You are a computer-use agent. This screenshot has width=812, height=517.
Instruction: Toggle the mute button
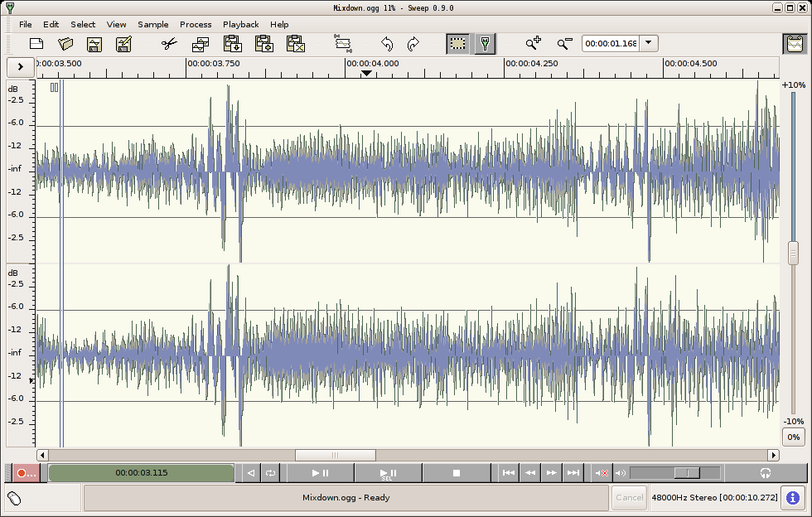(602, 473)
